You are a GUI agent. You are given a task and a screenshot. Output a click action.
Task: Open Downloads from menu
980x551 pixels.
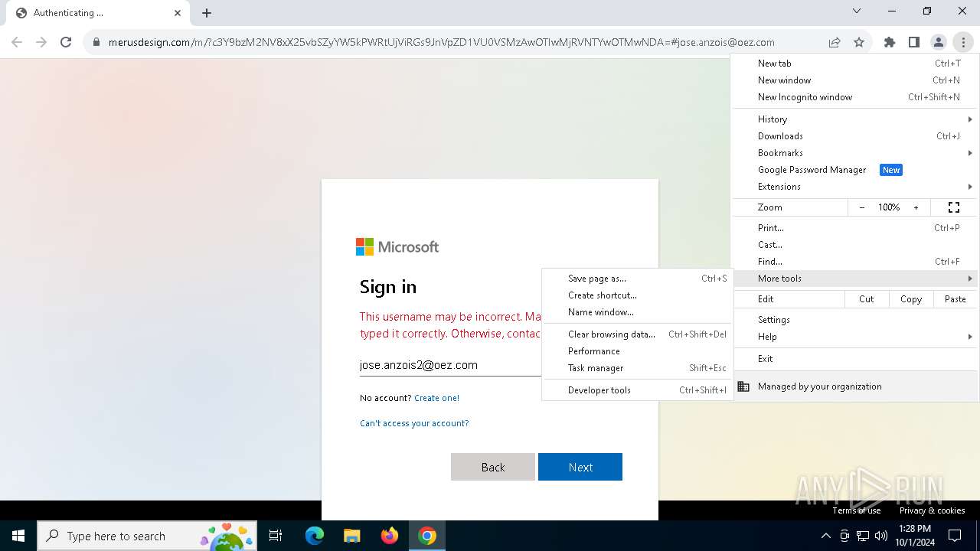855,136
